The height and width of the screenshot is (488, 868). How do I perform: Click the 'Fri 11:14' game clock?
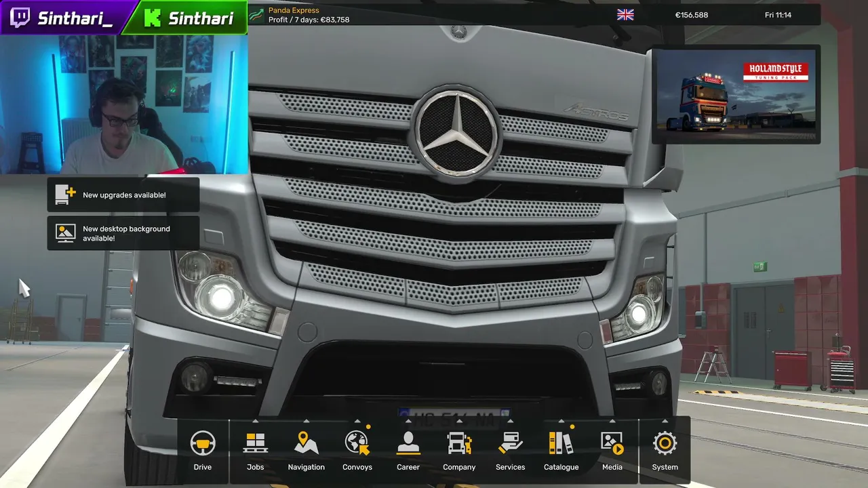coord(778,15)
